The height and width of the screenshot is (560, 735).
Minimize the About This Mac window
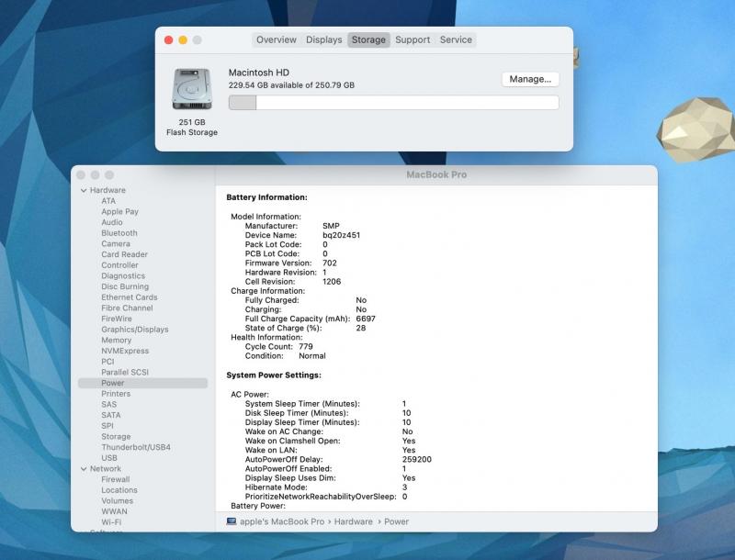point(183,39)
